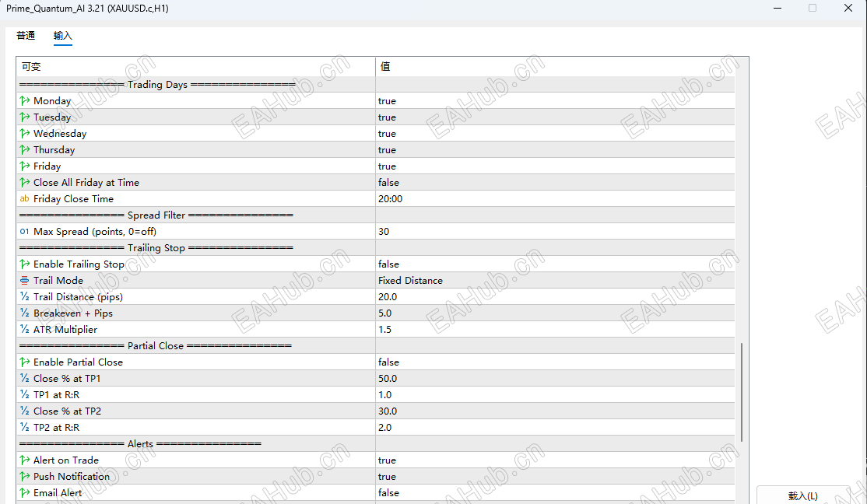Click the boolean icon beside Wednesday

(24, 133)
